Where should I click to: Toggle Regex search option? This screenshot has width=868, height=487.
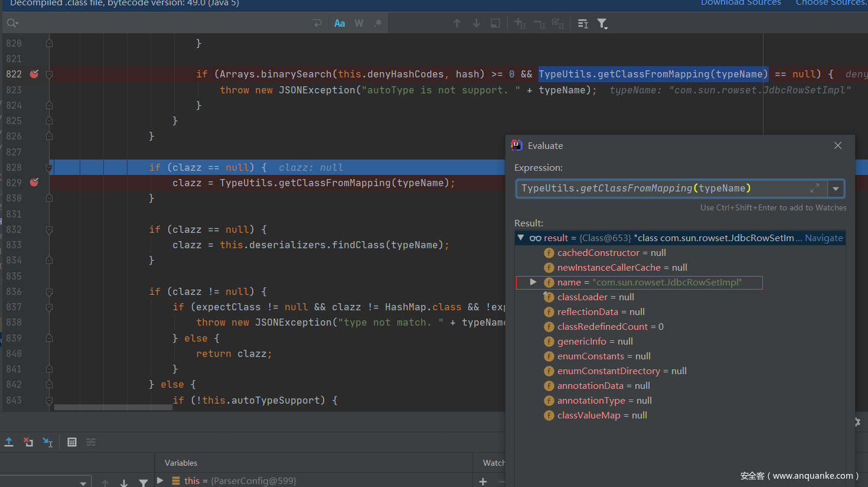(x=378, y=24)
